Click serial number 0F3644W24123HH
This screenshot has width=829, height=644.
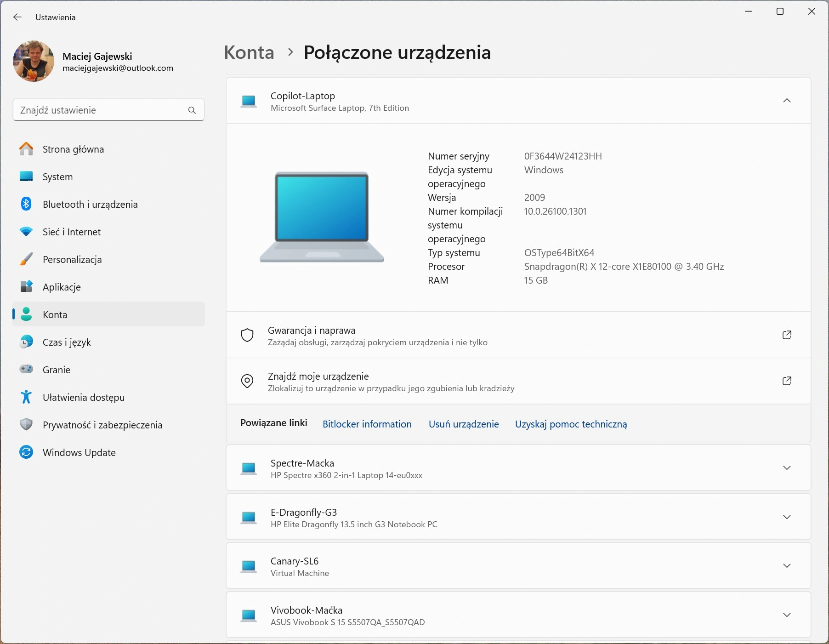(x=563, y=156)
